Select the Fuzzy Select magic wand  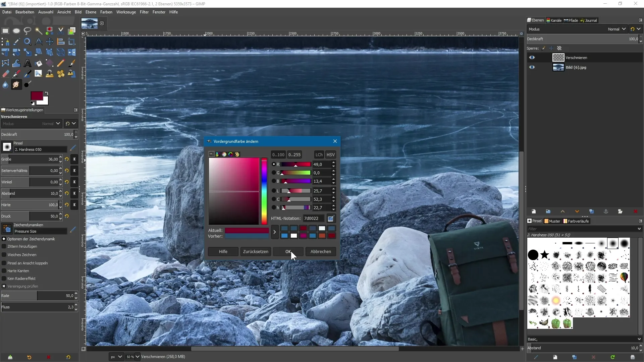[x=39, y=31]
